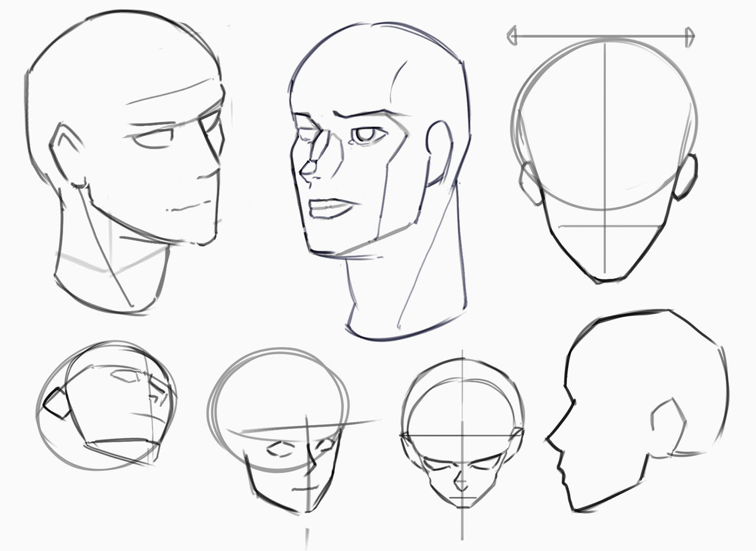
Task: Select the top-left three-quarter head facing right
Action: (125, 162)
